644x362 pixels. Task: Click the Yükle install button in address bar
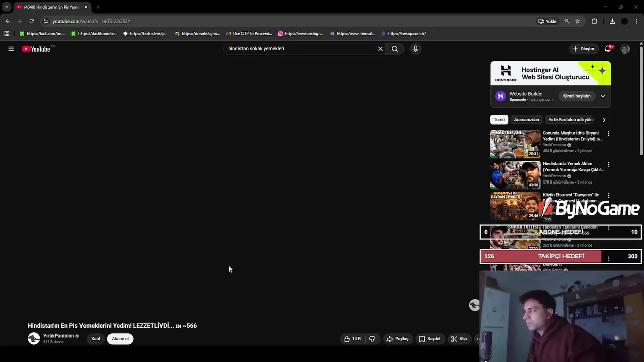tap(547, 21)
